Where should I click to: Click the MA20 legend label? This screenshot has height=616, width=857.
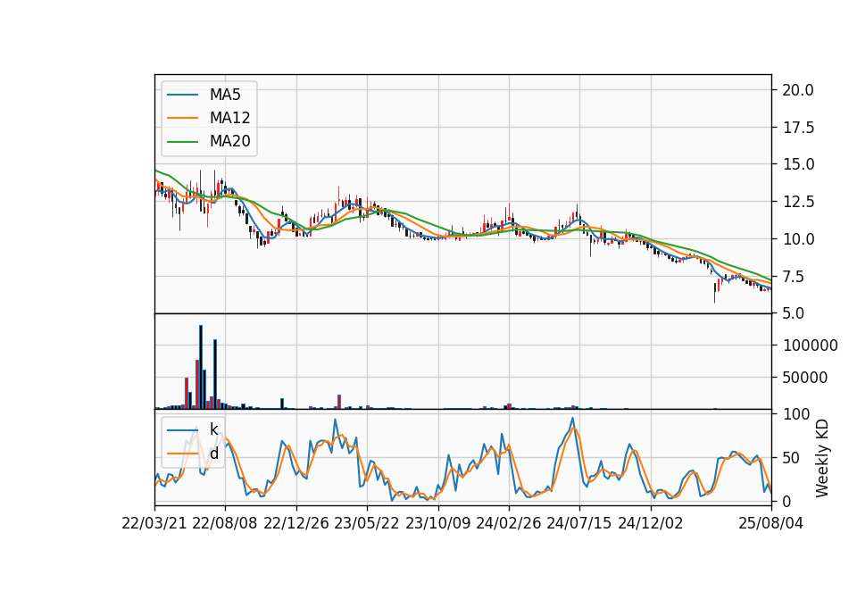pyautogui.click(x=229, y=141)
